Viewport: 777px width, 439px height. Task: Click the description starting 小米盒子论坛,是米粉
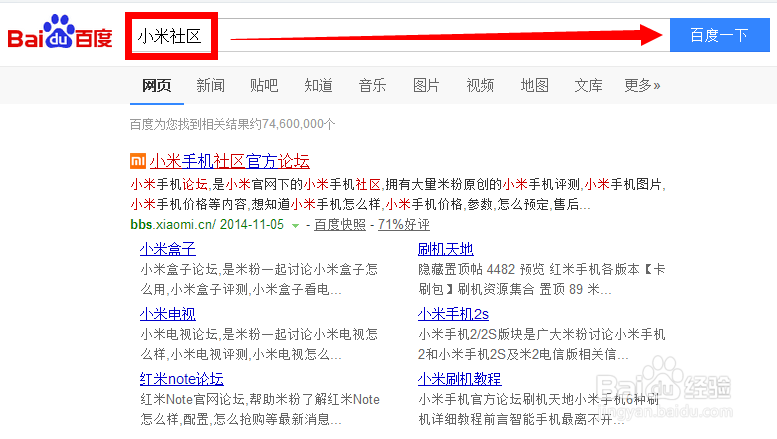point(259,279)
